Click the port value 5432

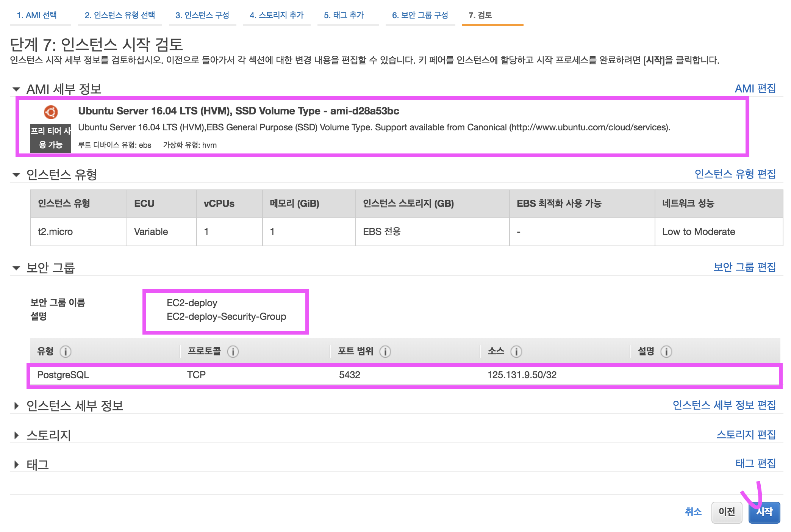click(x=350, y=375)
